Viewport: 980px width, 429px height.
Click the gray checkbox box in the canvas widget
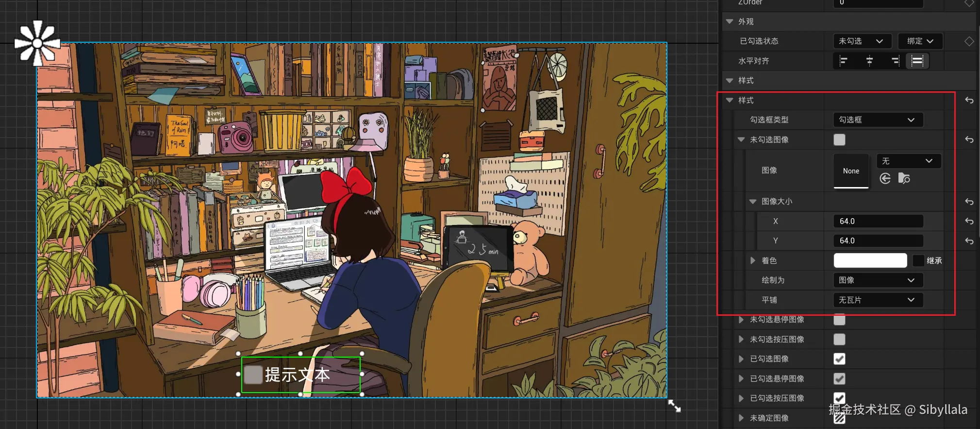[253, 375]
